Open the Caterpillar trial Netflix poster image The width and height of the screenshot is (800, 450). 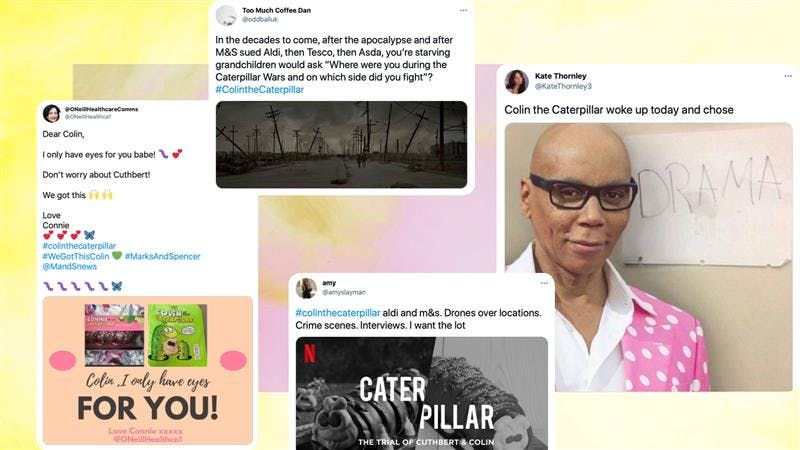click(x=422, y=393)
